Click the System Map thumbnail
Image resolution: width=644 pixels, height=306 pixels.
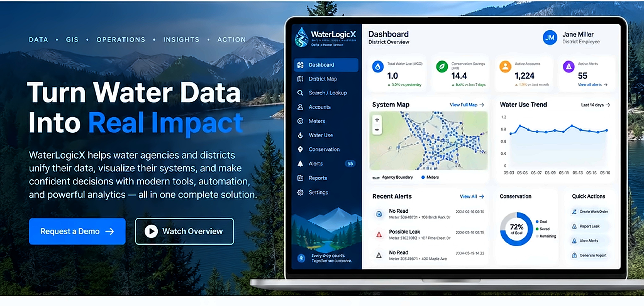428,141
